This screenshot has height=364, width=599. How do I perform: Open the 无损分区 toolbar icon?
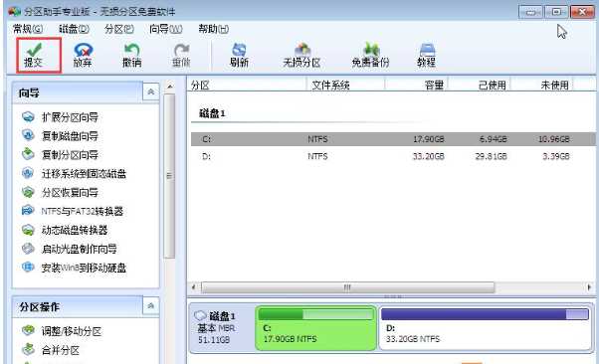[x=301, y=50]
